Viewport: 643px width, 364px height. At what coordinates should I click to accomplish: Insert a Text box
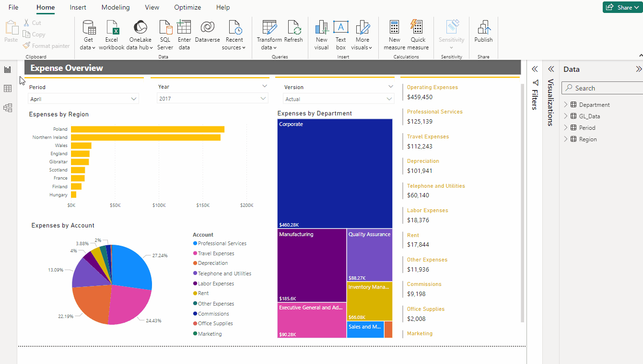(x=340, y=27)
